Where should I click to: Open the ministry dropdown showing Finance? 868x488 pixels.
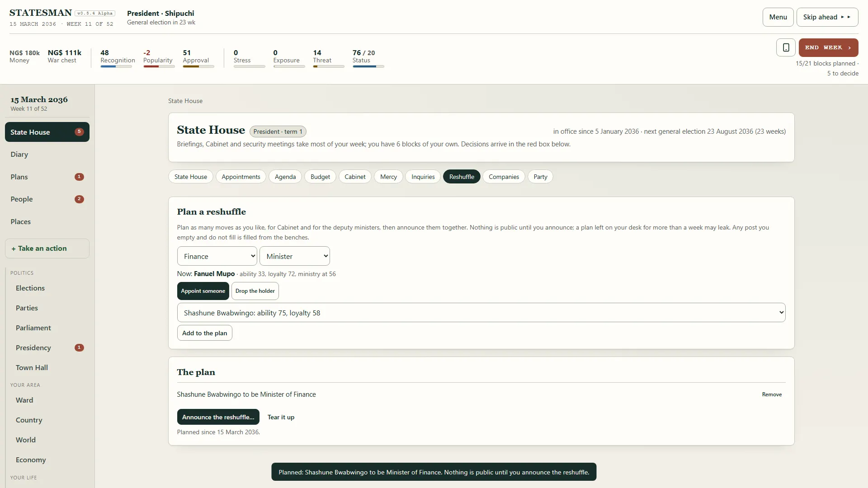(217, 256)
